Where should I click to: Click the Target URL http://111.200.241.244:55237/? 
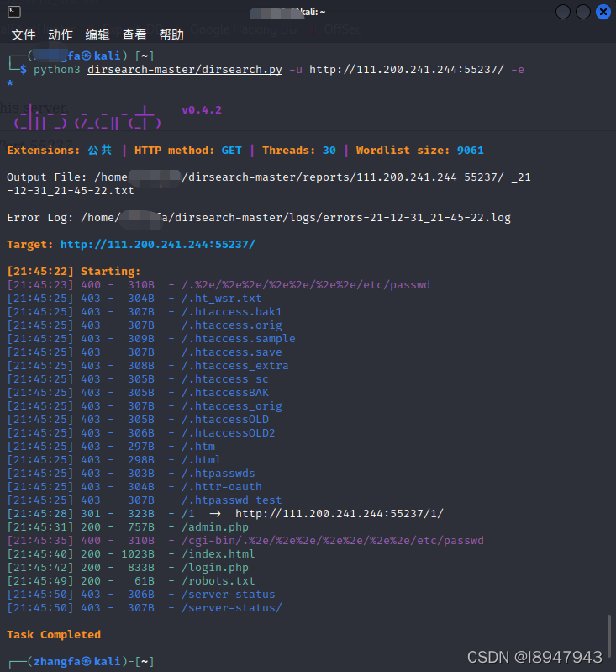158,244
